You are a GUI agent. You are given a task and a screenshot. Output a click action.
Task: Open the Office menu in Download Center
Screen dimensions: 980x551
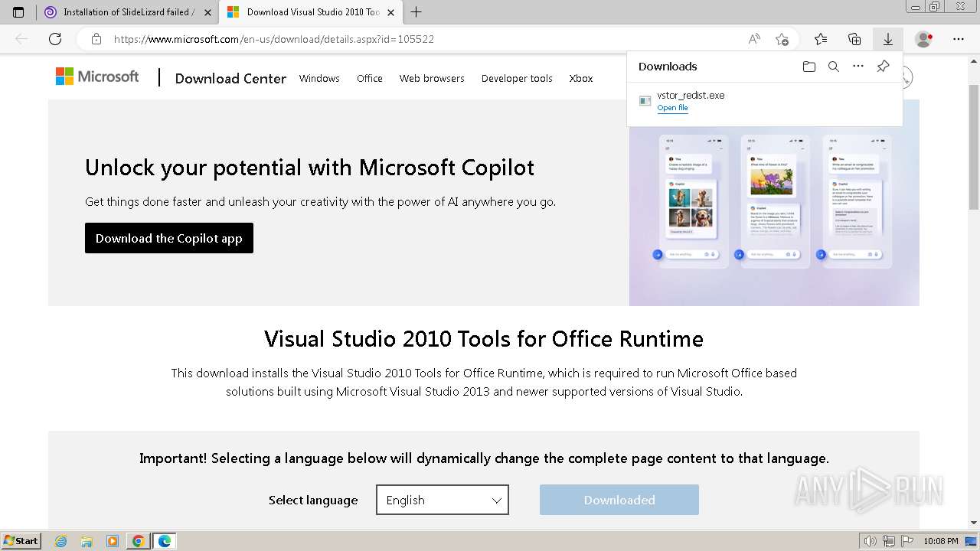tap(370, 79)
